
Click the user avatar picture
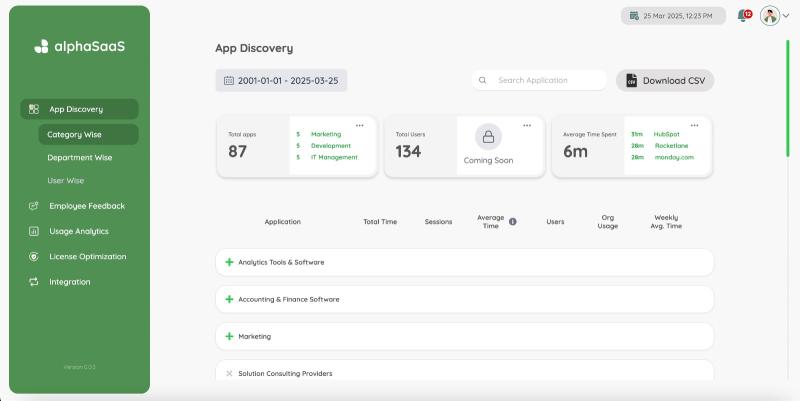tap(770, 16)
